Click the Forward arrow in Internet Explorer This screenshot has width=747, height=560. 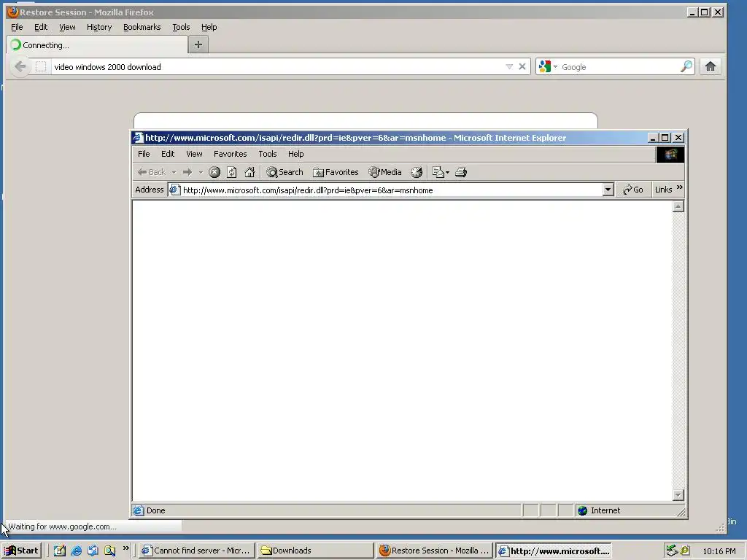pyautogui.click(x=187, y=172)
